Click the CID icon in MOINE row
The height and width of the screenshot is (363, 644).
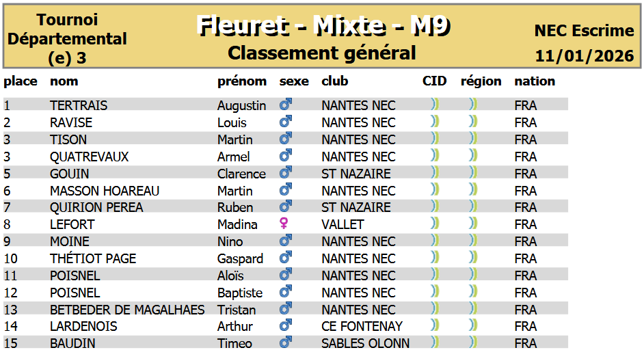click(434, 241)
